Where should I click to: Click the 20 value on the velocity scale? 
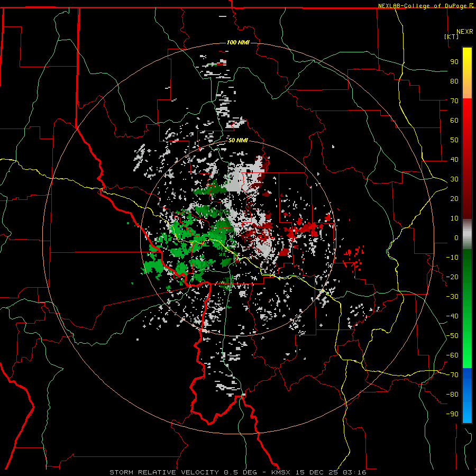454,198
